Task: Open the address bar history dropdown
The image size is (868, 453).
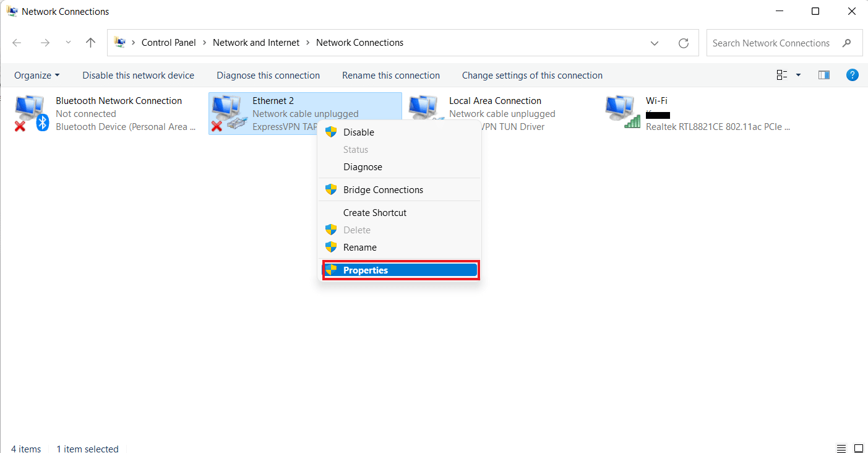Action: [x=655, y=43]
